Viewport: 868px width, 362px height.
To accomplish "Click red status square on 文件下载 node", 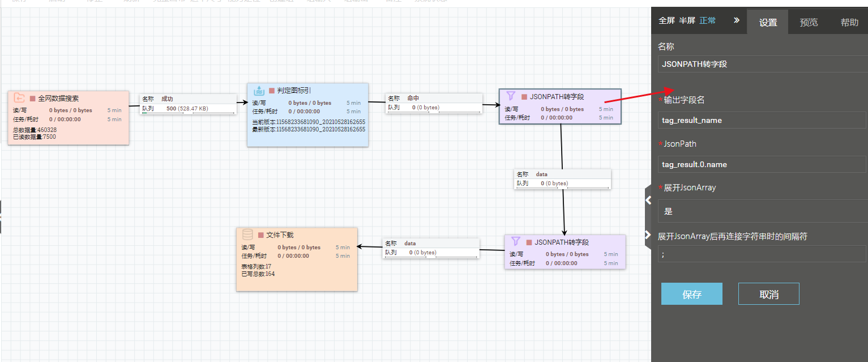I will pyautogui.click(x=261, y=235).
